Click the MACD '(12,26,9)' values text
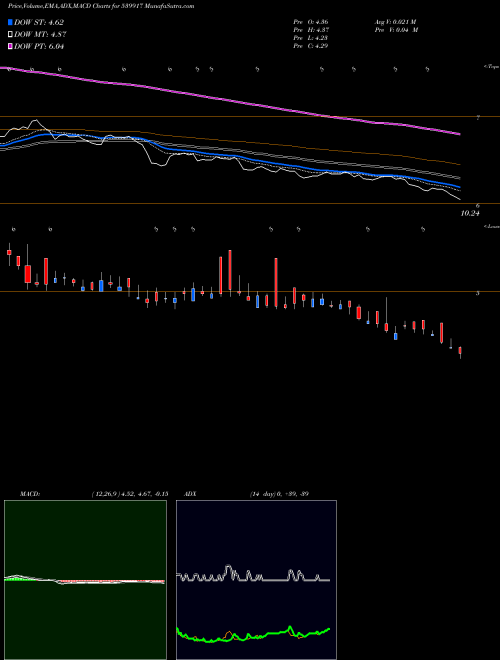The height and width of the screenshot is (660, 500). 130,494
